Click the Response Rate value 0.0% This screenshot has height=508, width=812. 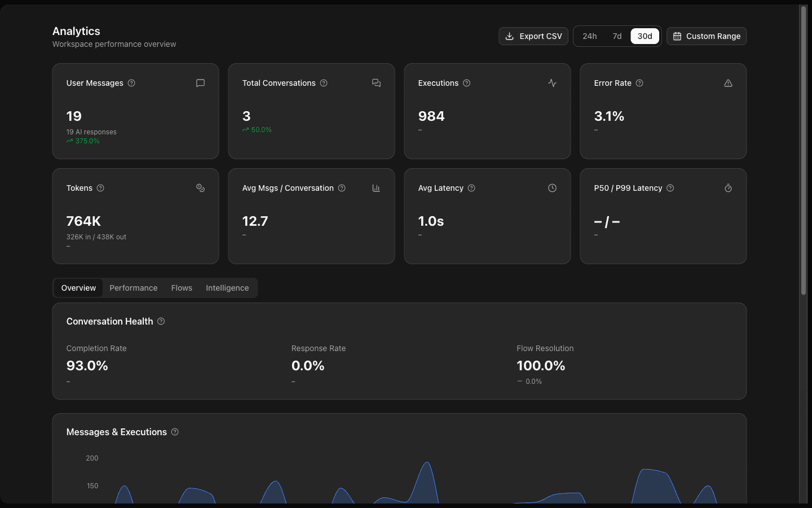click(308, 366)
